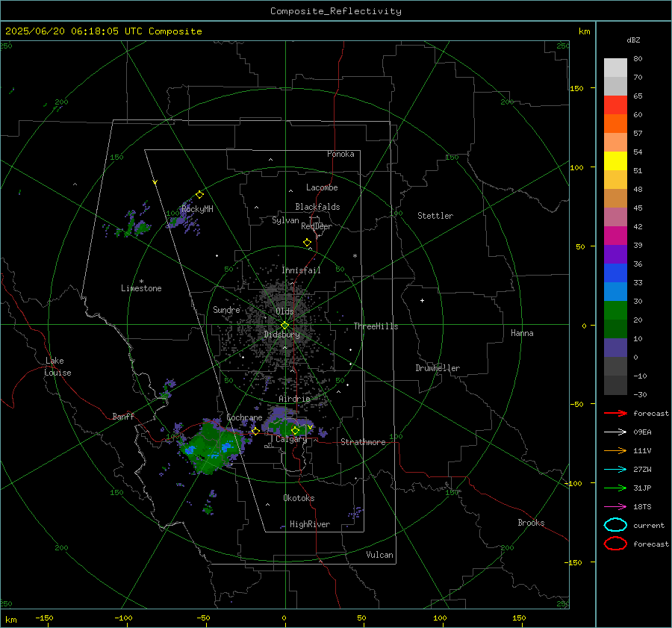Viewport: 672px width, 628px height.
Task: Click the bright yellow dBZ color swatch
Action: point(615,161)
